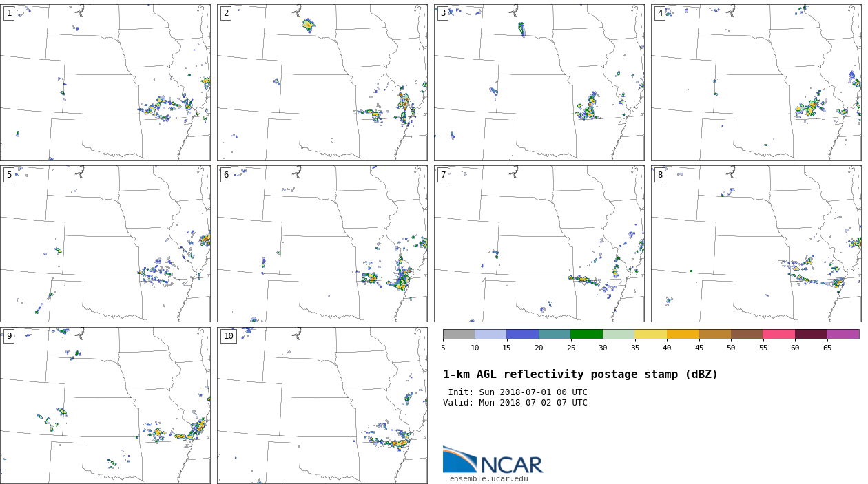Select member 7 map panel
Screen dimensions: 868x484
[x=539, y=244]
